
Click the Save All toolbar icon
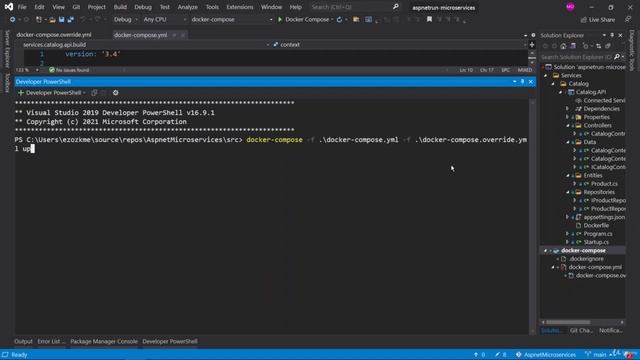point(71,19)
